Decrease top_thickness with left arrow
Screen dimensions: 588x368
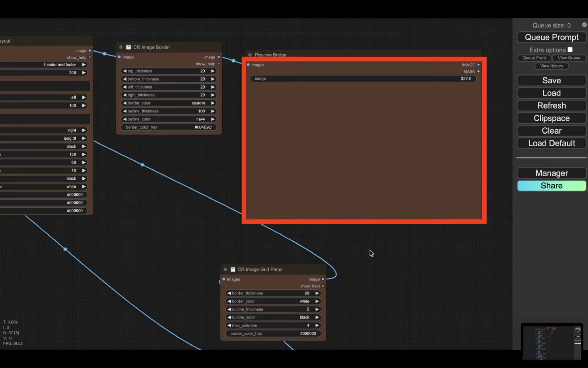pos(125,71)
